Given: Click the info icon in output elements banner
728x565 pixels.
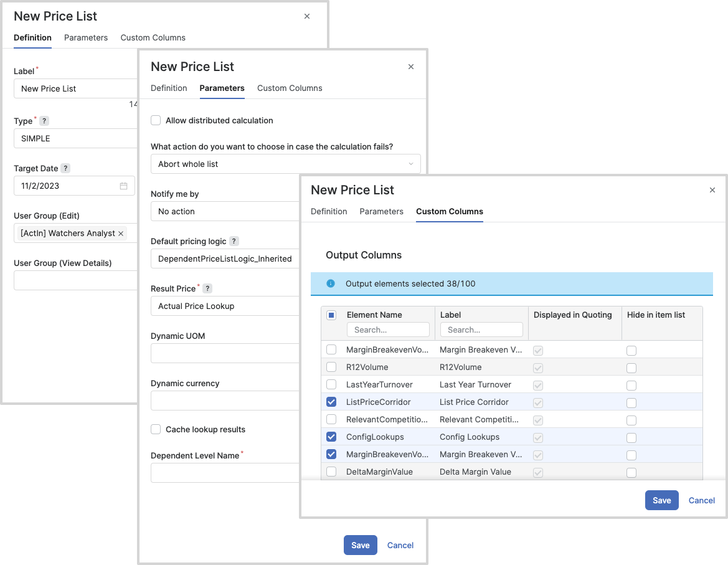Looking at the screenshot, I should (x=331, y=283).
